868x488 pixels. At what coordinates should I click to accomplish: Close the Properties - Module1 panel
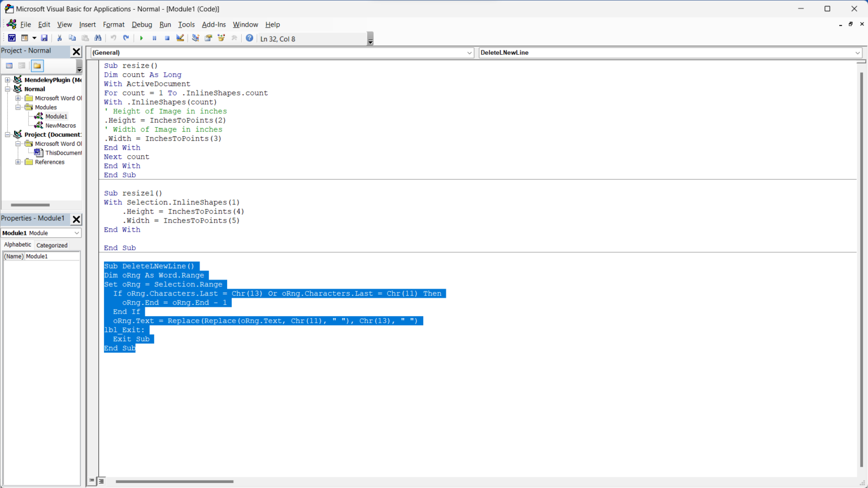76,219
